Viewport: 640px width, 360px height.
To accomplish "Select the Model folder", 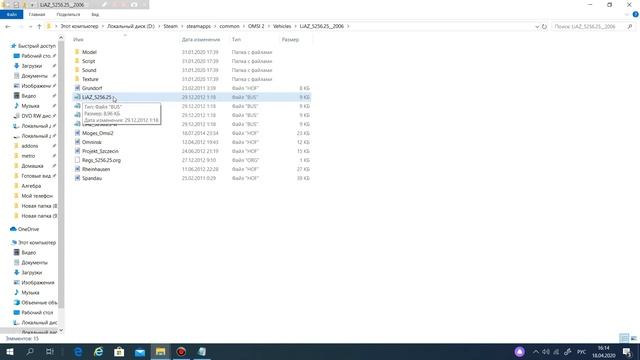I will pyautogui.click(x=89, y=52).
